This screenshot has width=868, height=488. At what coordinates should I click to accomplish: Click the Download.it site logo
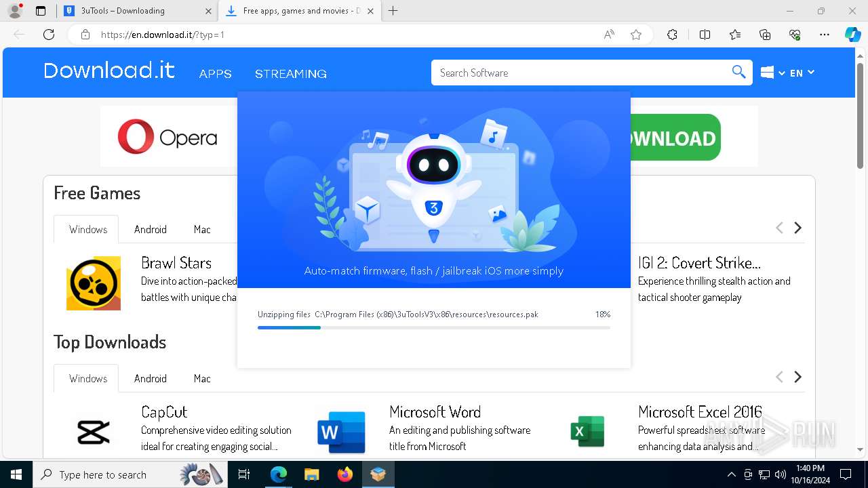pos(109,70)
